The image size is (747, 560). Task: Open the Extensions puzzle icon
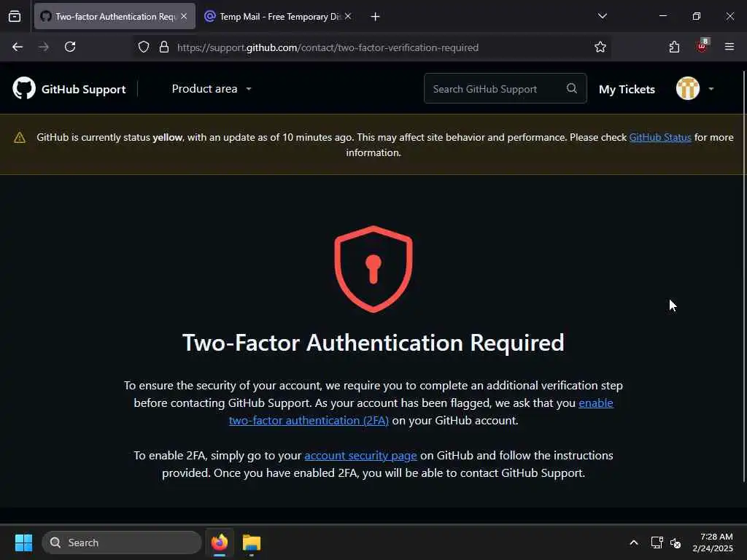pos(674,47)
